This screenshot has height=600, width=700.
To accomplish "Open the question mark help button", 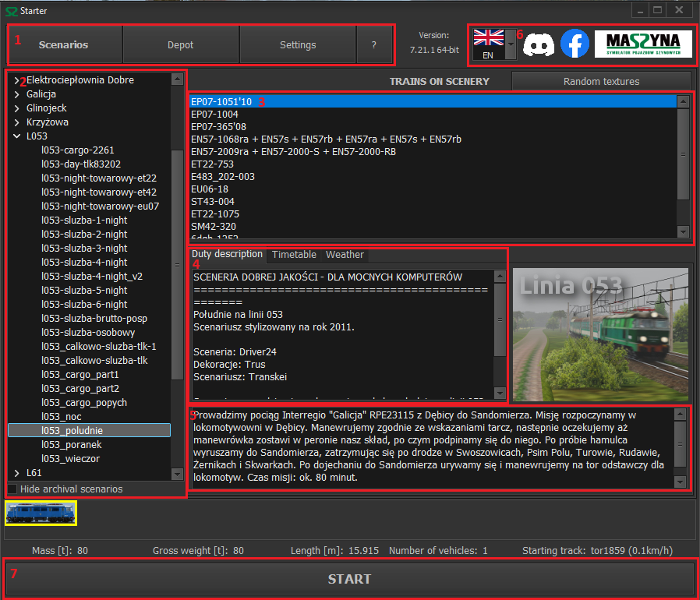I will click(373, 45).
